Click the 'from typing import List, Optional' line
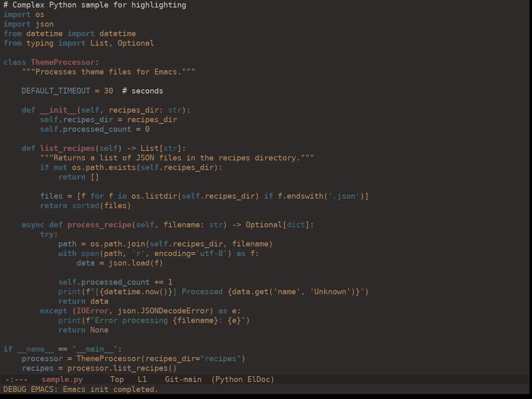The height and width of the screenshot is (399, 532). pos(79,43)
